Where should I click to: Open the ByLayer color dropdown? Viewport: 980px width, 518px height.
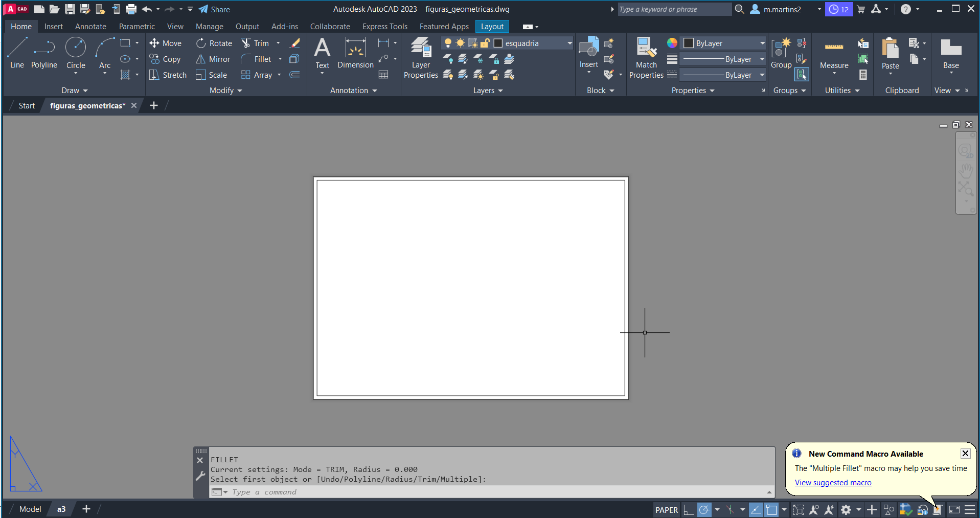[762, 43]
